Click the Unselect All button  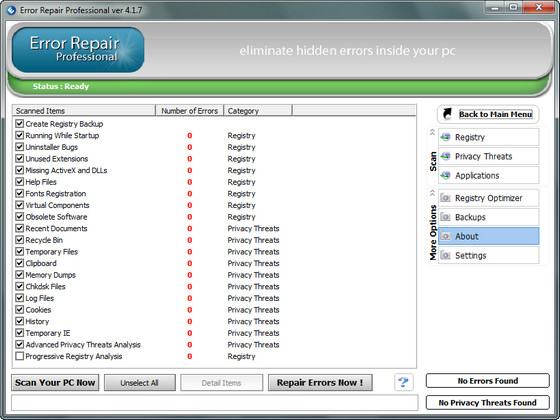pos(140,382)
